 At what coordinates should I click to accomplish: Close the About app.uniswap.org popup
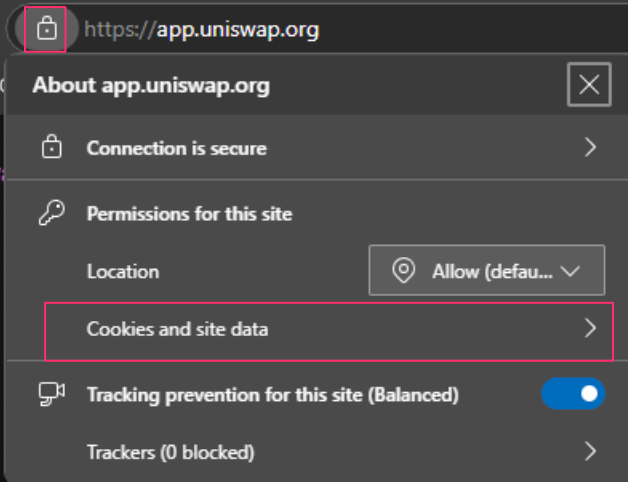(589, 85)
